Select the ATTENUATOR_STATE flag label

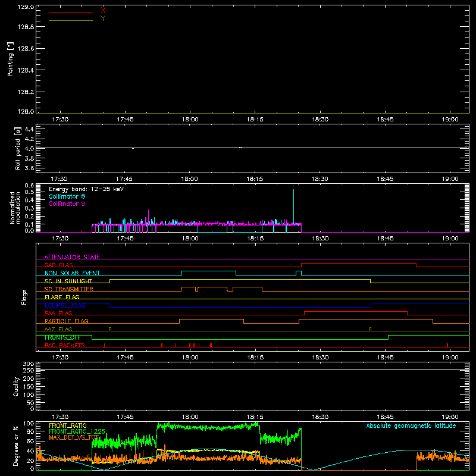pyautogui.click(x=72, y=257)
